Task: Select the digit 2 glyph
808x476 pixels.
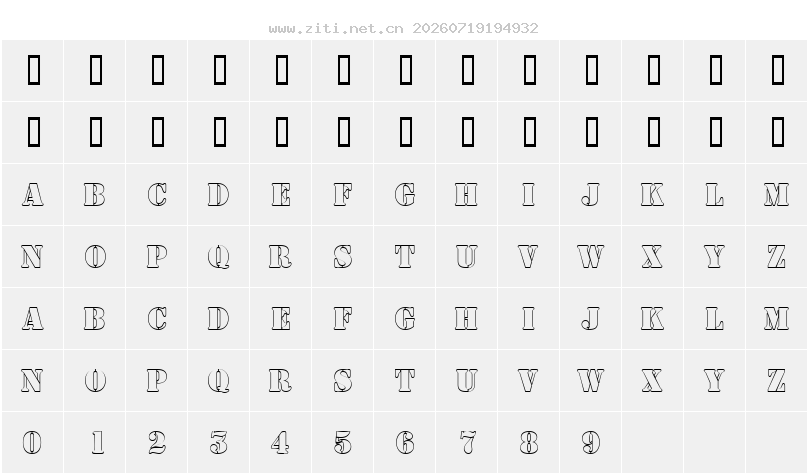Action: coord(157,442)
